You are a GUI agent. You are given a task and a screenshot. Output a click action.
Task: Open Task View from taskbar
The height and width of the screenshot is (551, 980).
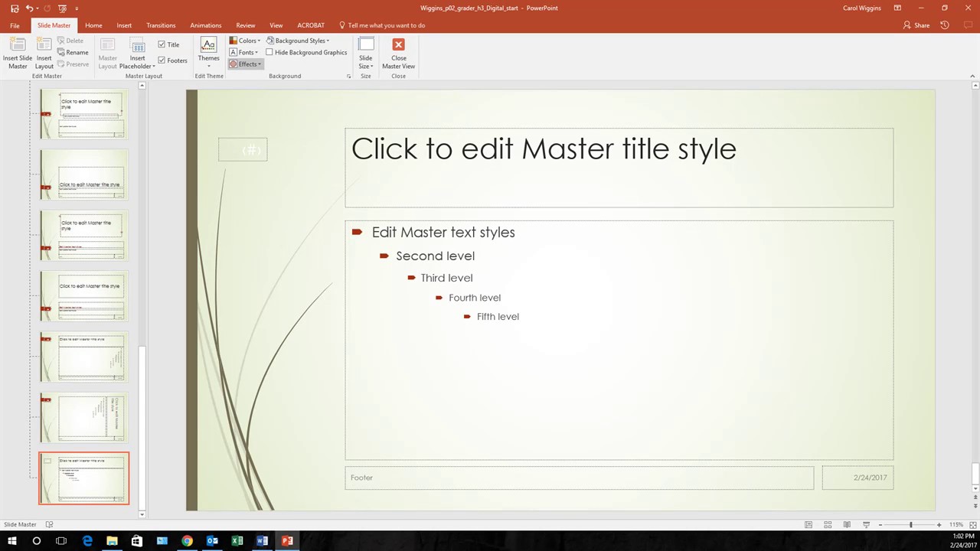(x=61, y=540)
